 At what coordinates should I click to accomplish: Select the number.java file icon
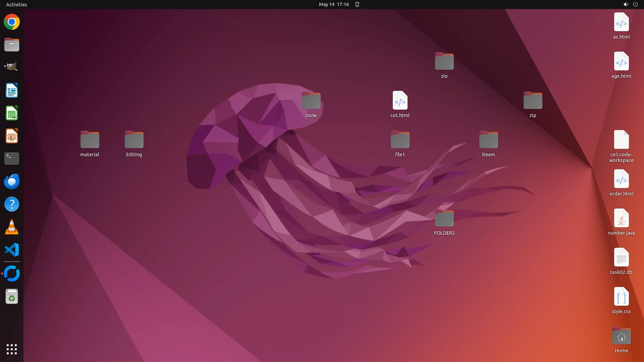621,219
